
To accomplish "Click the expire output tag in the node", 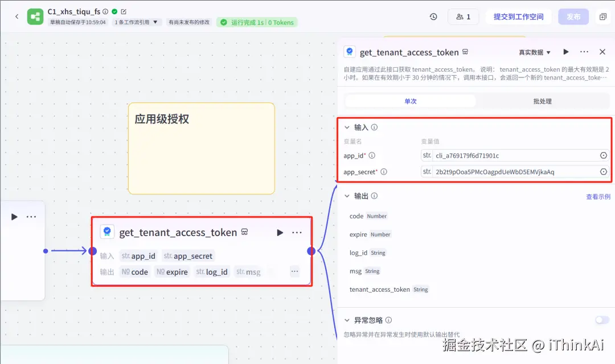I will tap(172, 272).
